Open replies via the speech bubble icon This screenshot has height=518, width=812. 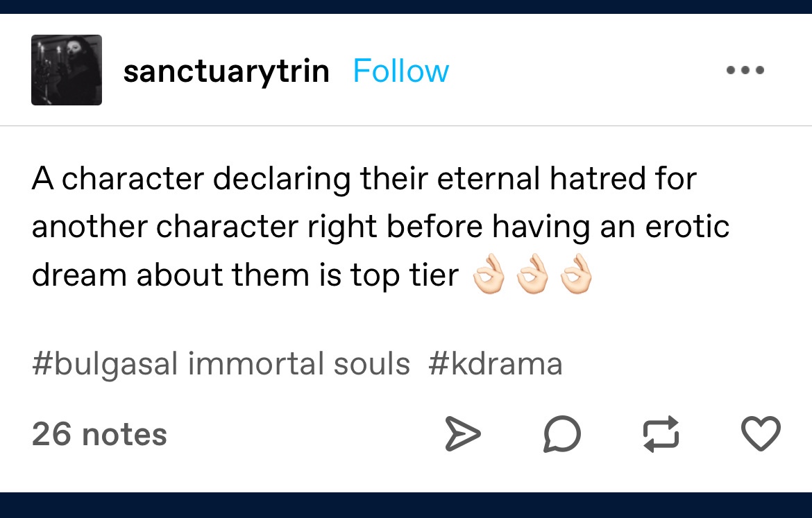pyautogui.click(x=561, y=435)
